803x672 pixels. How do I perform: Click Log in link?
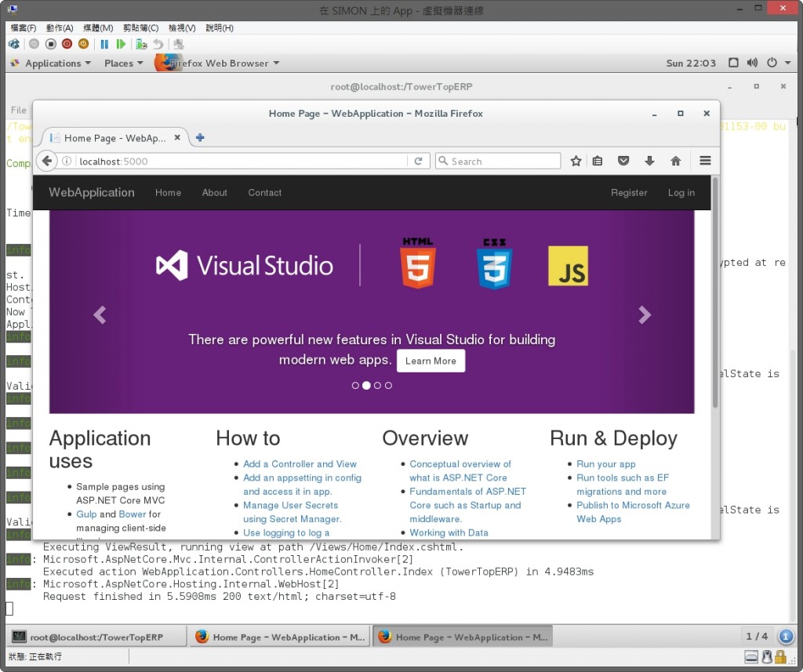click(x=681, y=193)
